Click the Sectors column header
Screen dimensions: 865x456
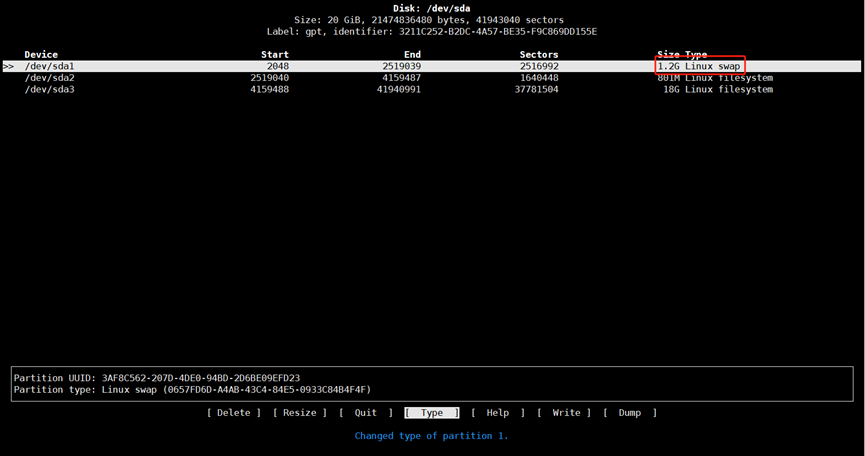(x=539, y=55)
